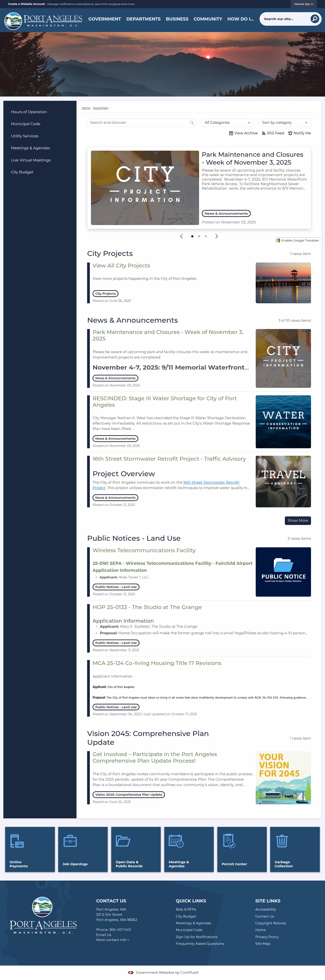The width and height of the screenshot is (325, 980).
Task: Open Bids & RFPs quick link
Action: 186,910
